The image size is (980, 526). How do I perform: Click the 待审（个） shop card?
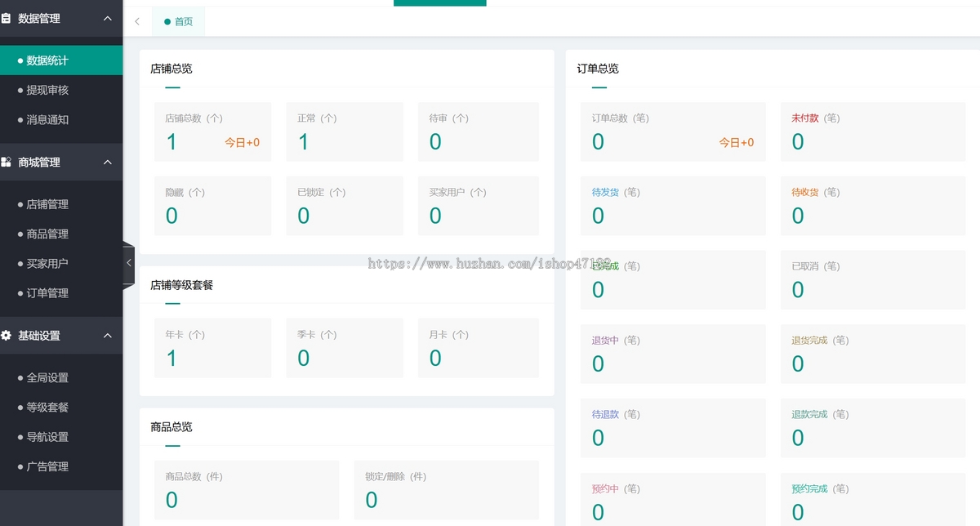(479, 131)
